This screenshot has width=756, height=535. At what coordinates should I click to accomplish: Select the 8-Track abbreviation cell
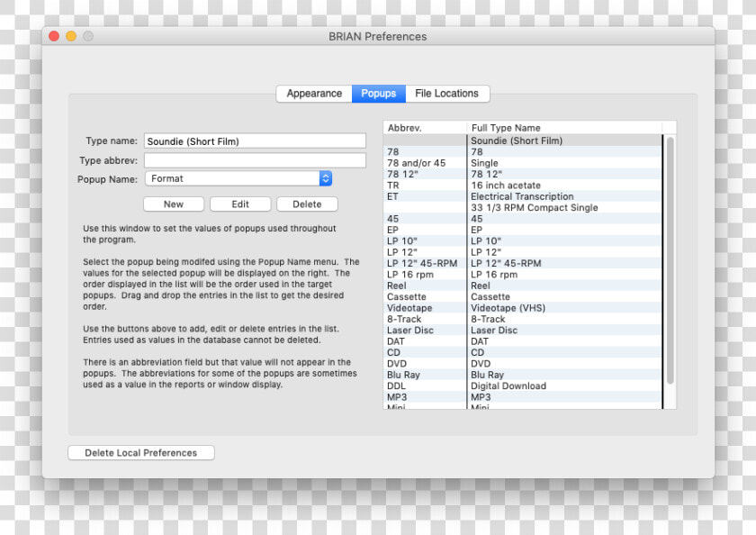coord(425,319)
